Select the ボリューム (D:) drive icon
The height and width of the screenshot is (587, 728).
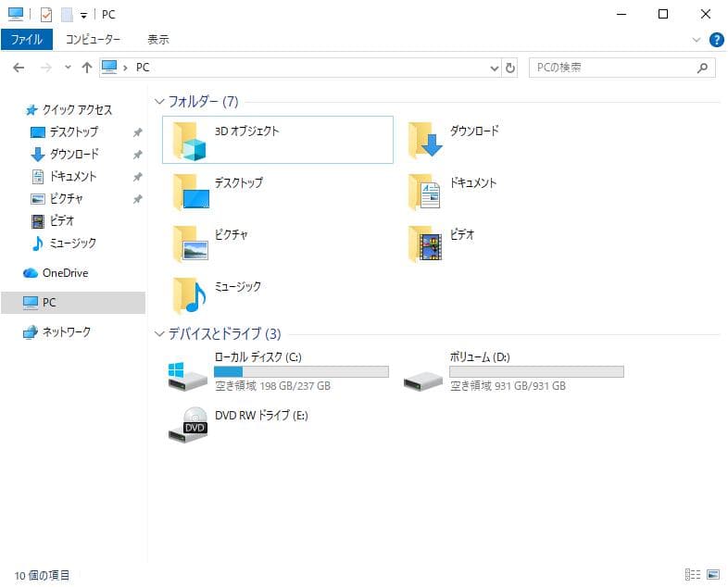pos(423,381)
